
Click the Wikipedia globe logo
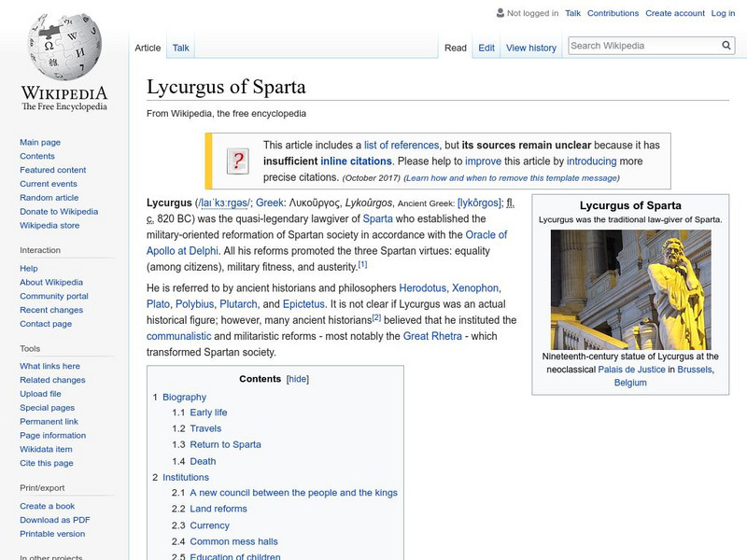63,47
